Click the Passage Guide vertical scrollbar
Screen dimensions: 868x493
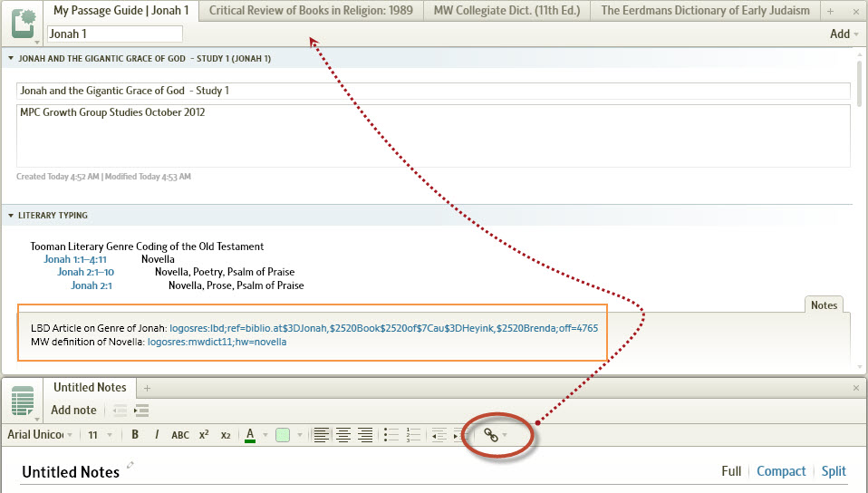(860, 83)
